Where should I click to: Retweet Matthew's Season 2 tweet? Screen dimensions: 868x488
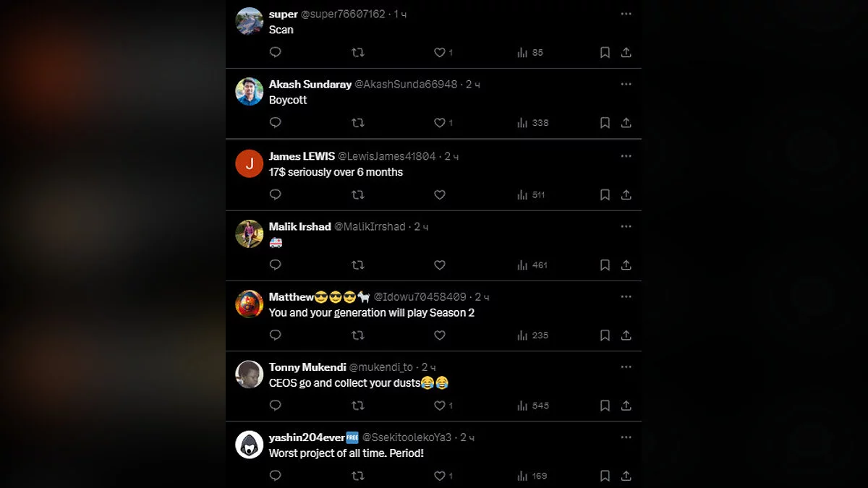click(x=357, y=335)
